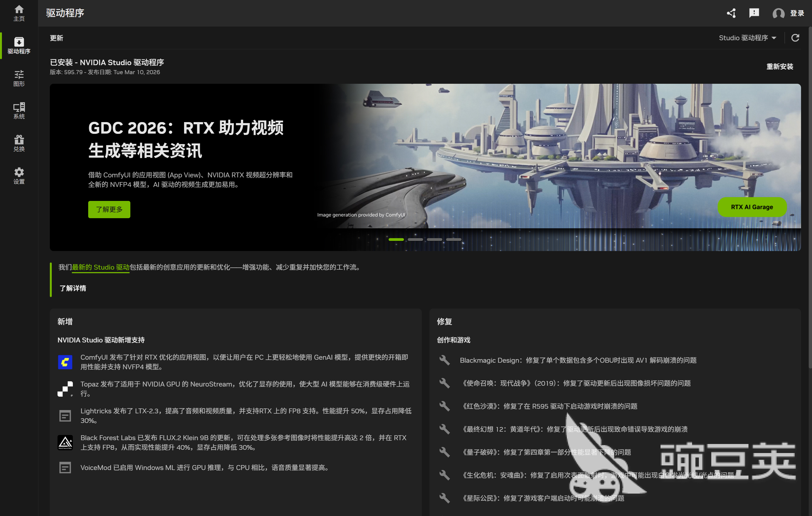The image size is (812, 516).
Task: Open the feedback icon in top bar
Action: point(754,13)
